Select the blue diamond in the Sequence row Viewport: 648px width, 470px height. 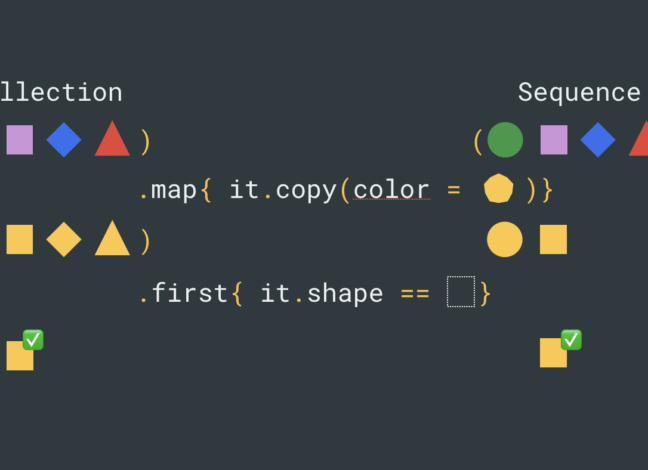pyautogui.click(x=598, y=140)
